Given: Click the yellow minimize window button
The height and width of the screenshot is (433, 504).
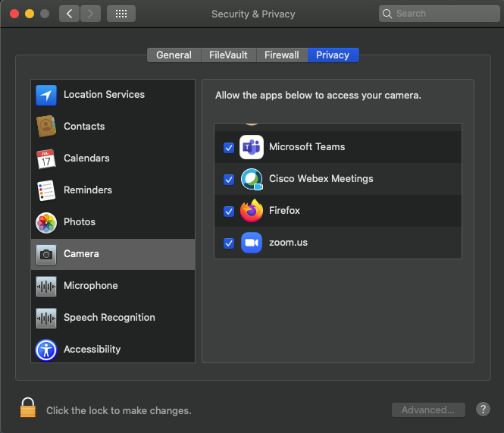Looking at the screenshot, I should (30, 14).
